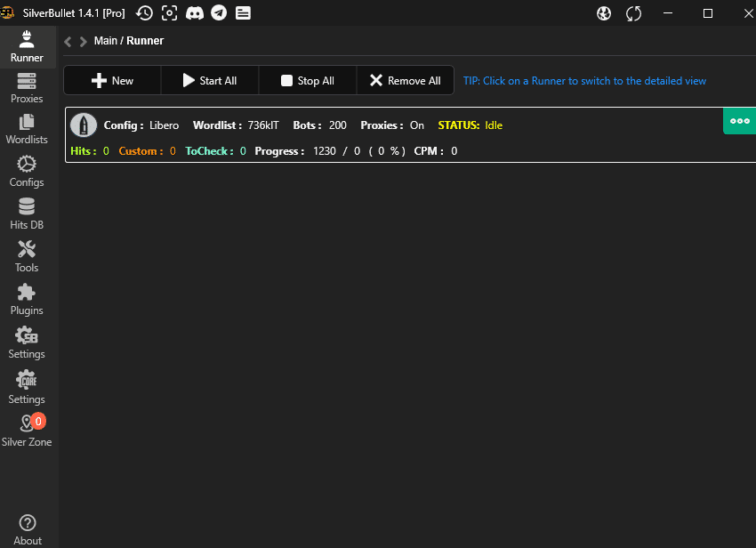756x548 pixels.
Task: Open the Discord link icon
Action: point(194,13)
